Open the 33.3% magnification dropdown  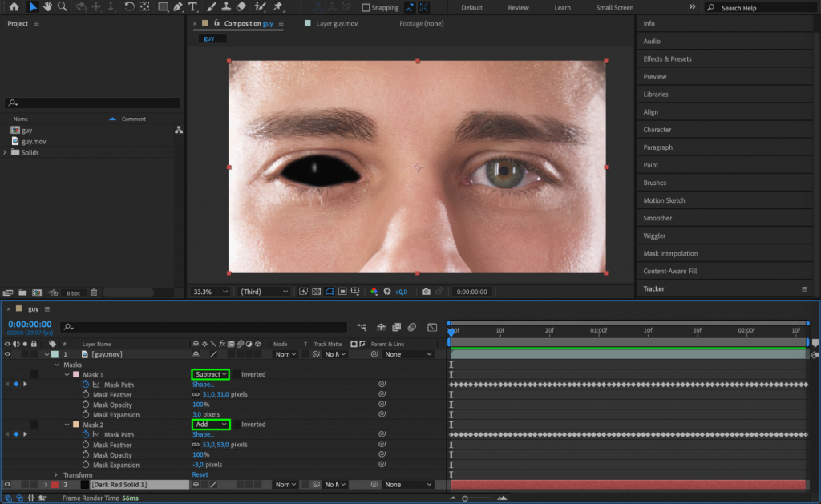point(210,292)
